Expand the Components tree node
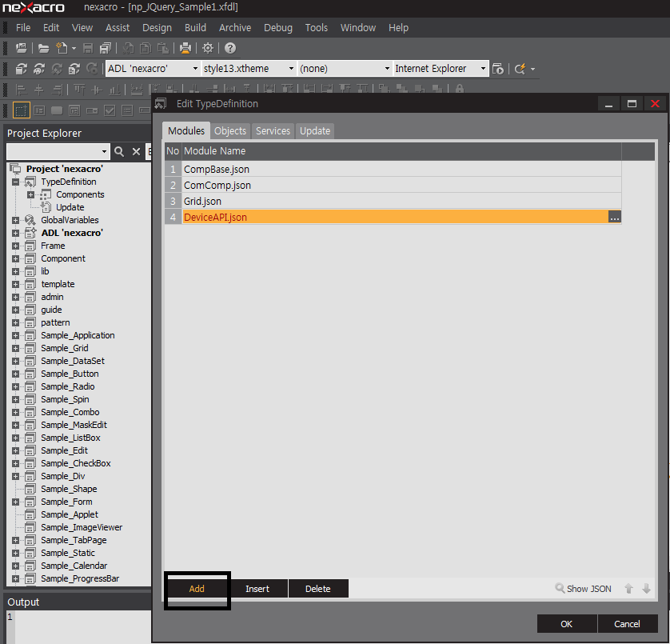Image resolution: width=670 pixels, height=644 pixels. click(x=30, y=194)
